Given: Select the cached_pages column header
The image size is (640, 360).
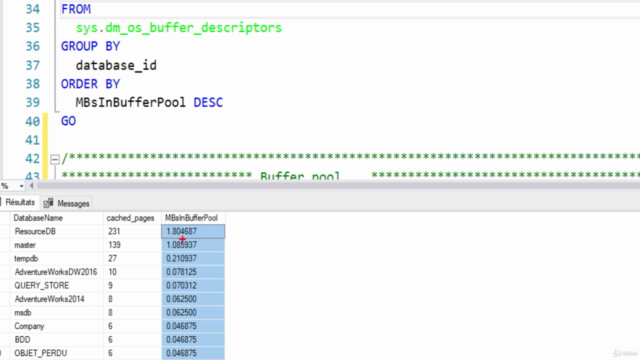Looking at the screenshot, I should click(x=132, y=218).
